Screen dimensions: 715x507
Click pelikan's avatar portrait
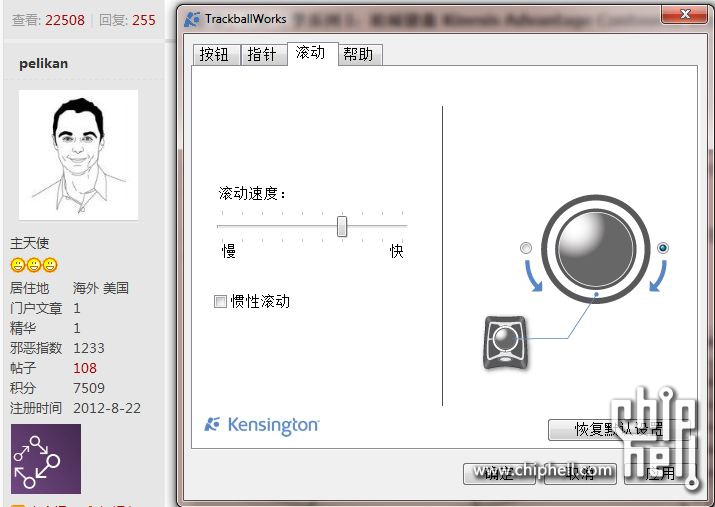(x=78, y=155)
